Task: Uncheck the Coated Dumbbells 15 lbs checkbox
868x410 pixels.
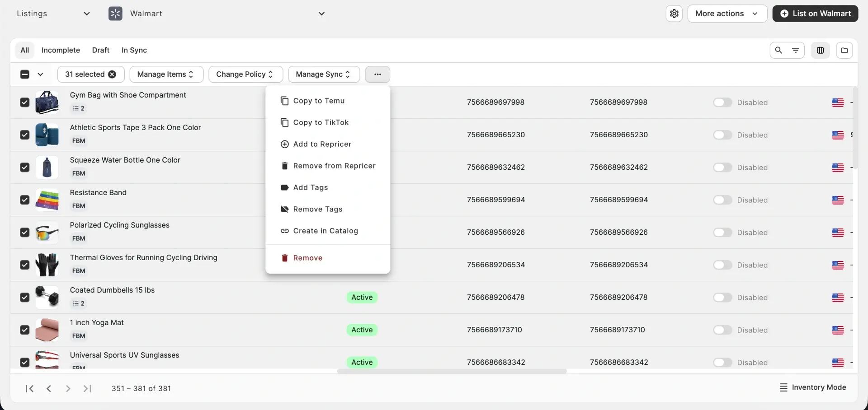Action: click(x=25, y=298)
